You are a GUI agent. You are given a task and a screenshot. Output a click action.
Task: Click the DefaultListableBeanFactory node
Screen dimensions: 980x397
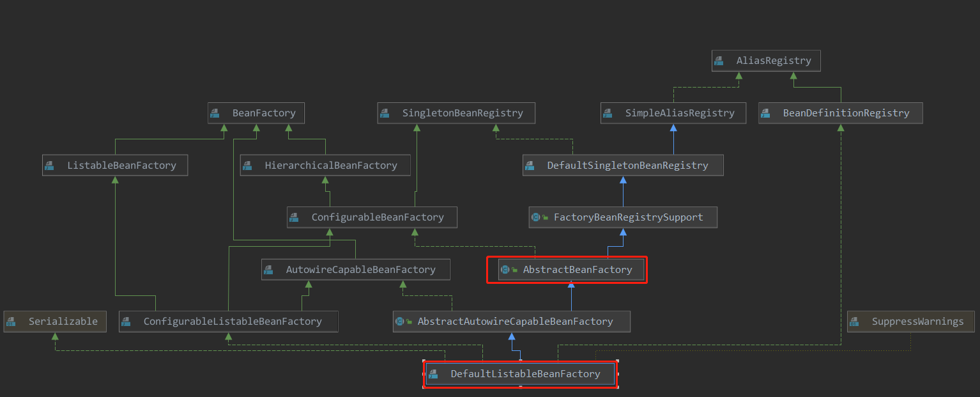click(x=520, y=374)
